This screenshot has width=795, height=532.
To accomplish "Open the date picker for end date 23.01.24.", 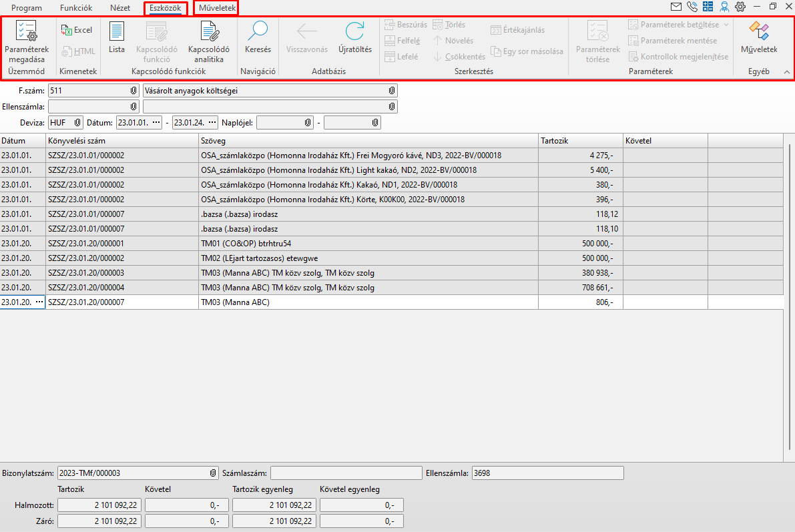I will click(x=212, y=123).
